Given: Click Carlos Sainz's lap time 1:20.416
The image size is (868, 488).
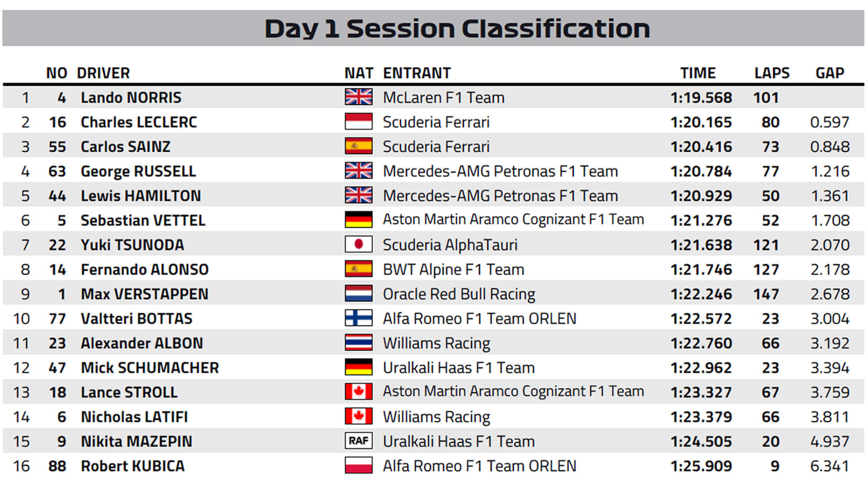Looking at the screenshot, I should click(x=701, y=147).
